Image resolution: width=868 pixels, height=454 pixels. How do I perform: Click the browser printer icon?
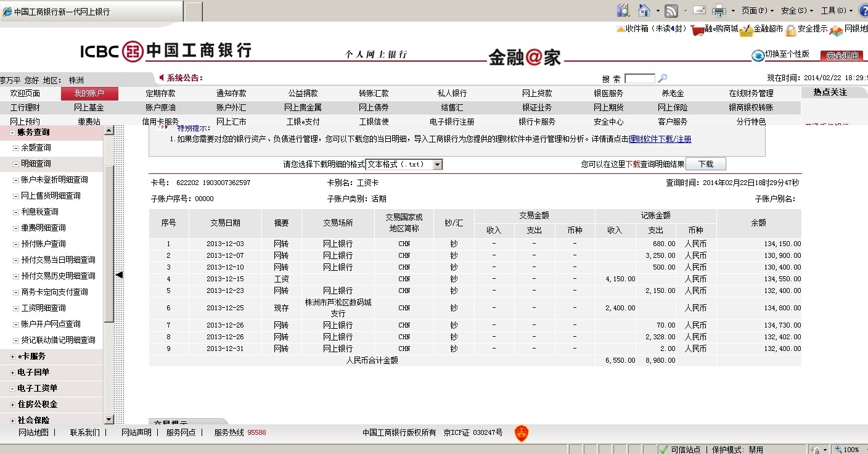(x=719, y=10)
